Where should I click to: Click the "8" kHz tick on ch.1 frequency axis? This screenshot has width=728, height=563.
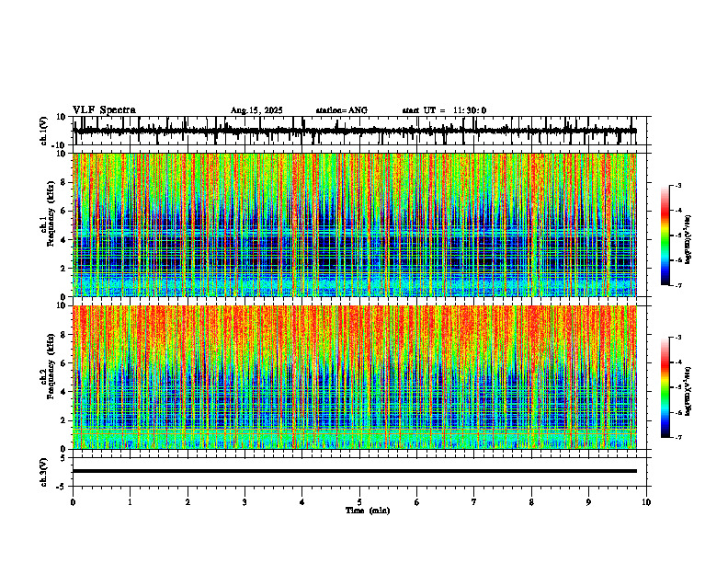pos(63,182)
